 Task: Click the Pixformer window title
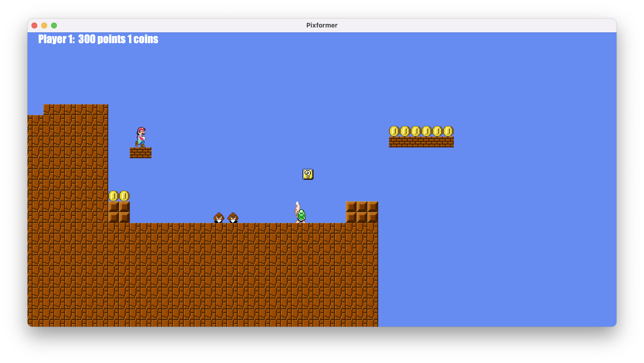(322, 25)
